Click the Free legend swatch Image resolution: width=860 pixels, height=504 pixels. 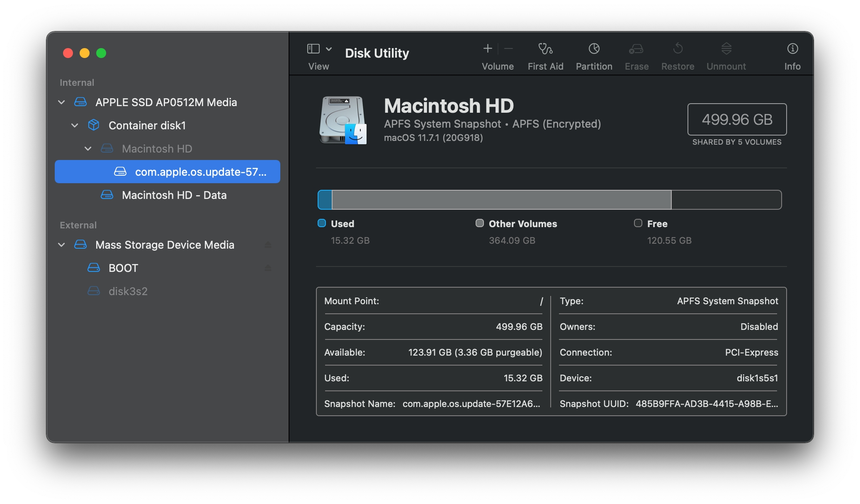tap(638, 223)
